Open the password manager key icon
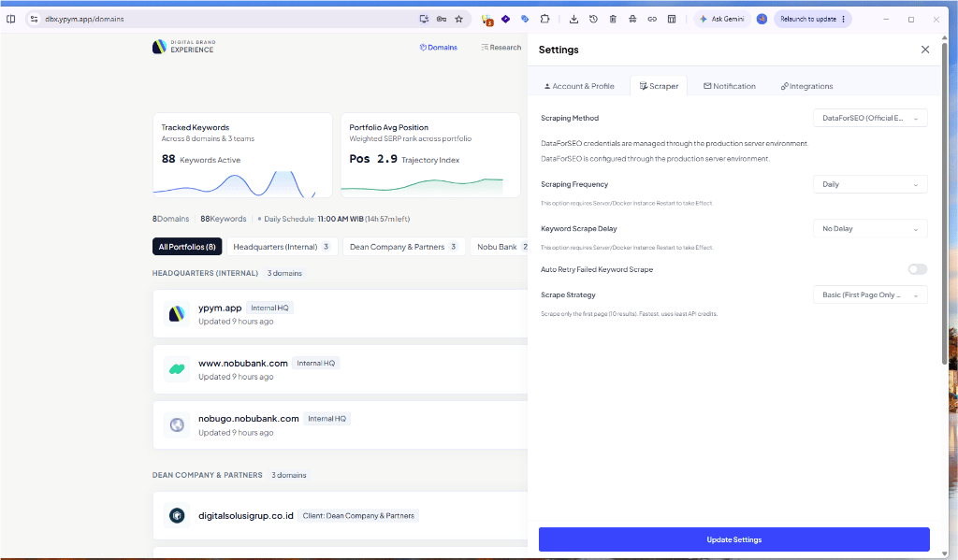 pos(442,19)
